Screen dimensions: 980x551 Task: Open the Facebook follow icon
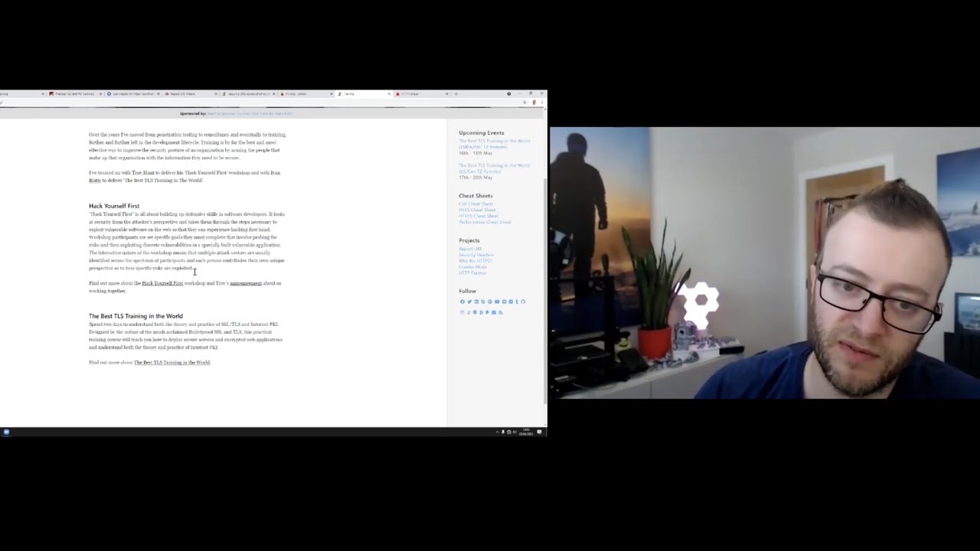tap(462, 302)
